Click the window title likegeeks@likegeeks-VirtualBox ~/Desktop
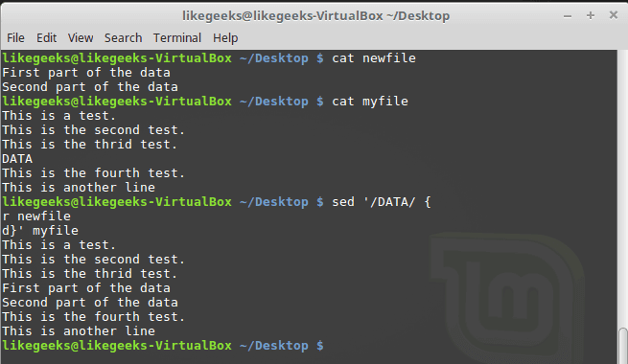This screenshot has height=364, width=628. (316, 16)
